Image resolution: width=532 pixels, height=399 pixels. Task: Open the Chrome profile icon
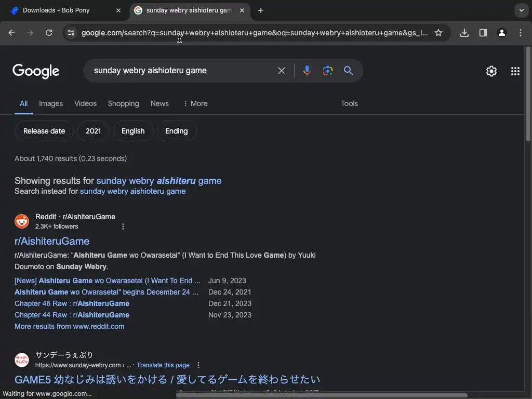[502, 33]
